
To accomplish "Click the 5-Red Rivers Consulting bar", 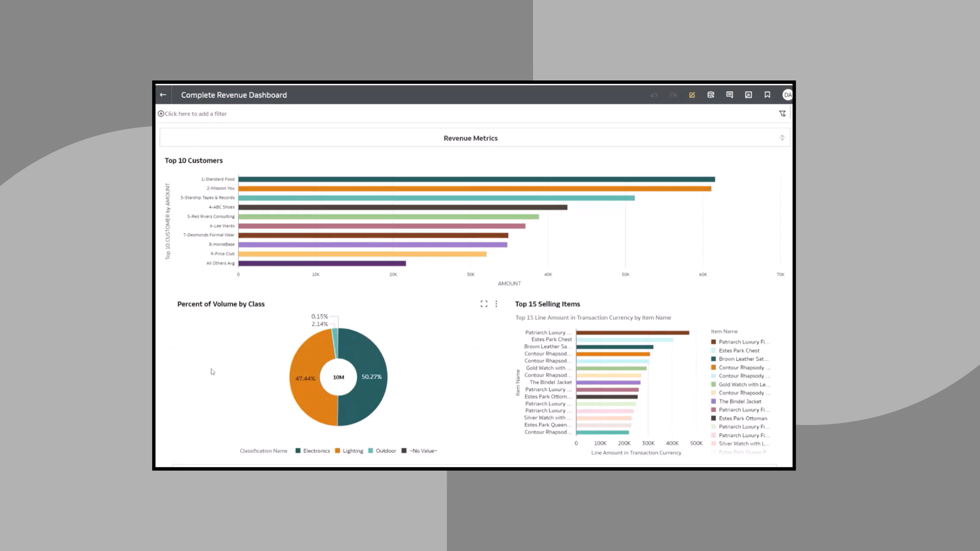I will (388, 216).
